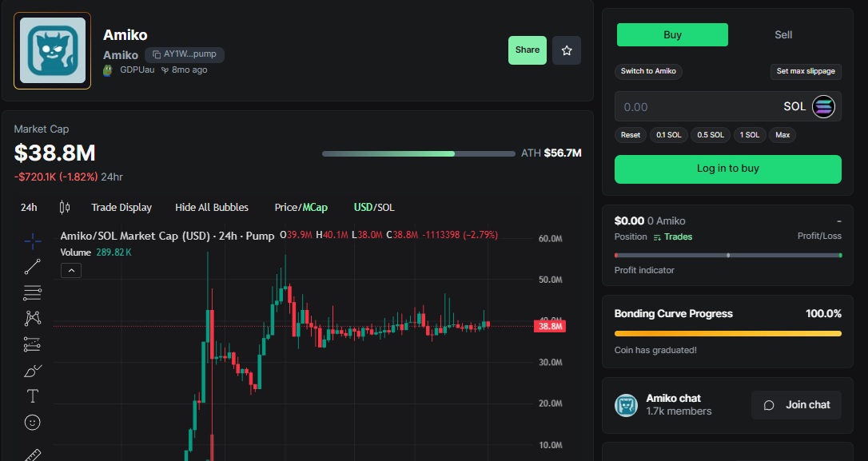Screen dimensions: 868x461
Task: Pick the long position forecast tool
Action: tap(32, 344)
